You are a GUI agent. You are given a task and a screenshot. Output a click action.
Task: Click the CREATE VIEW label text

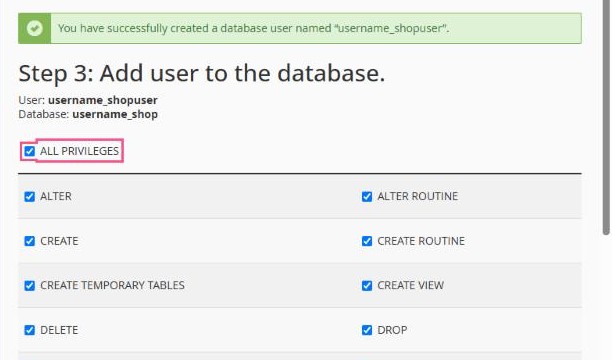click(411, 285)
